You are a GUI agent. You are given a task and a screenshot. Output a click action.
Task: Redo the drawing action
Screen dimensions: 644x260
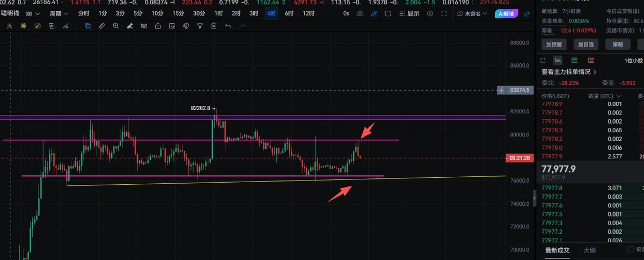[x=242, y=25]
